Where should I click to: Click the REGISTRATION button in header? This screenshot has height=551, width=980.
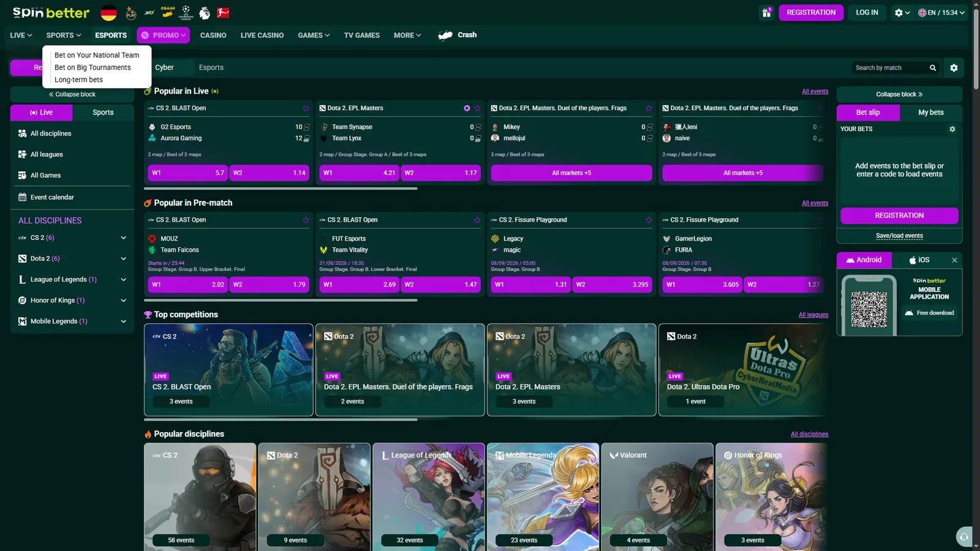811,12
